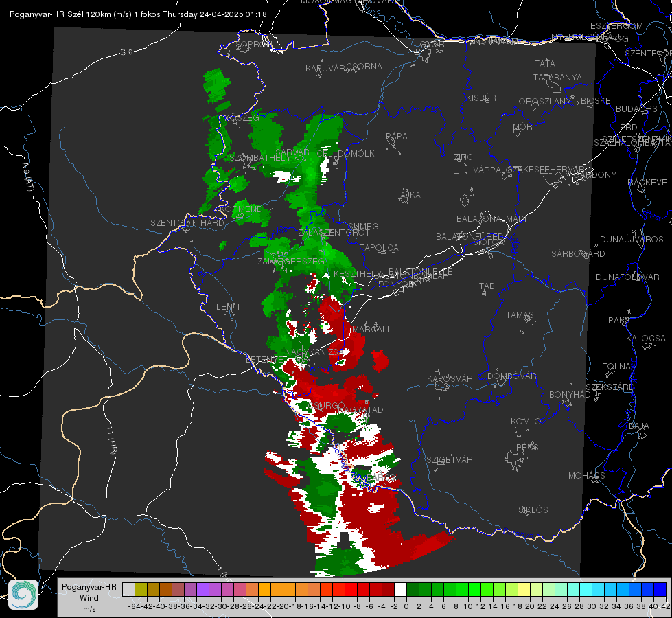
Task: Click the NAGYKANIZSA label
Action: [314, 352]
